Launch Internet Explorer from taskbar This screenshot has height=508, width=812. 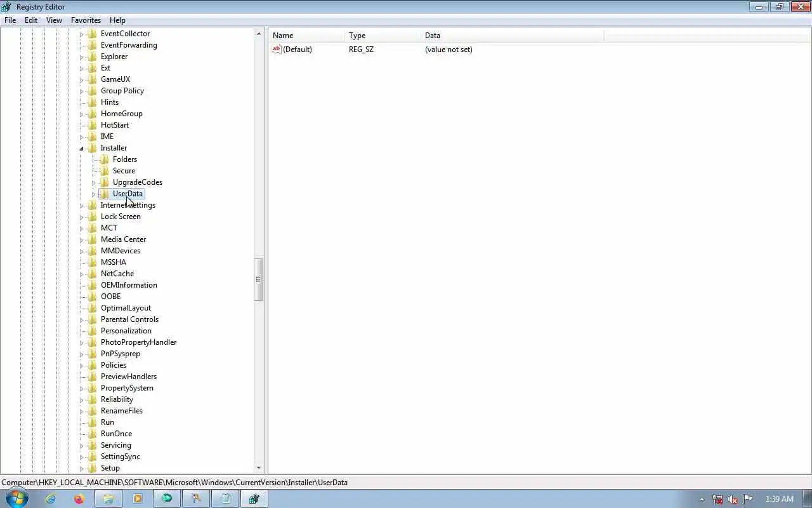click(x=50, y=498)
